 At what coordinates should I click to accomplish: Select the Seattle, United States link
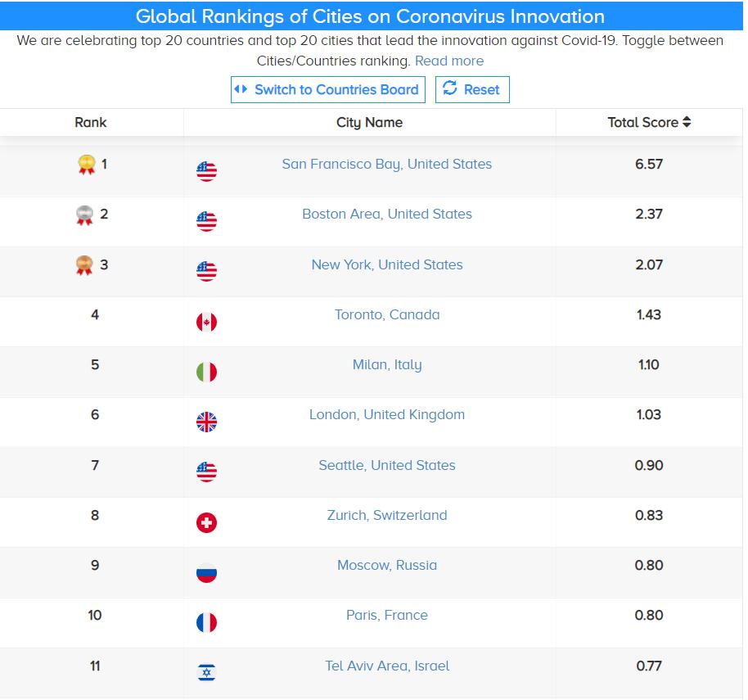point(387,465)
